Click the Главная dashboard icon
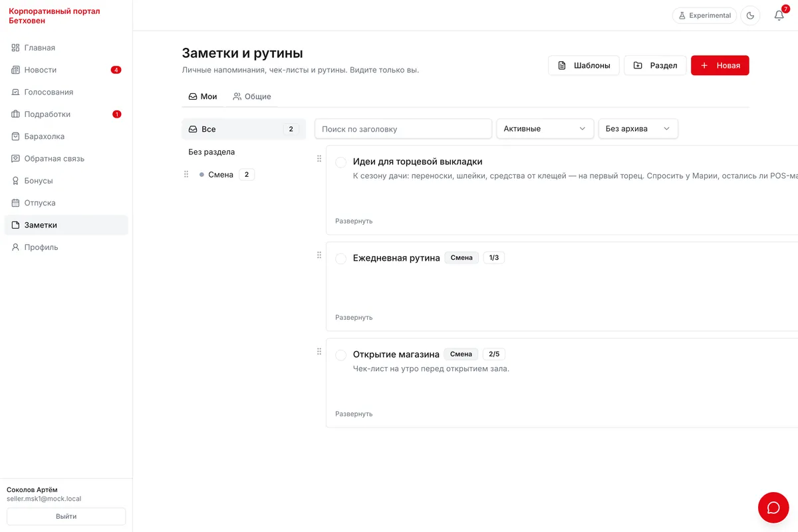Image resolution: width=798 pixels, height=532 pixels. point(16,48)
